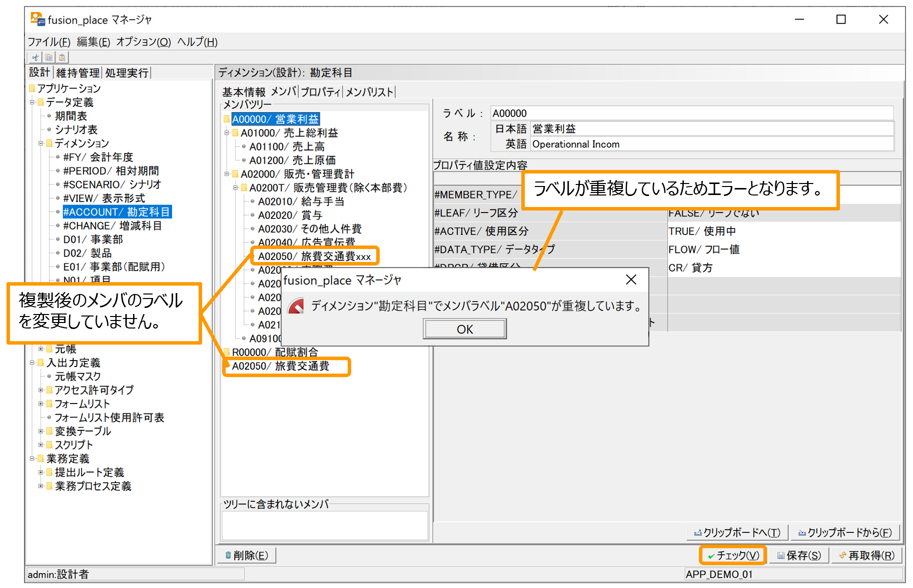Viewport: 913px width, 588px height.
Task: Click the folder icon of A02000/ 販売・管理費計
Action: [x=236, y=174]
